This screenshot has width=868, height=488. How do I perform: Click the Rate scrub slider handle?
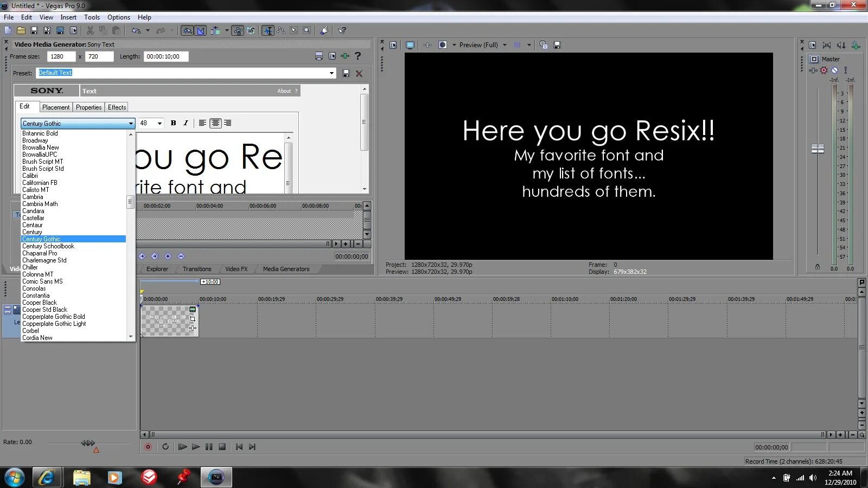pos(88,443)
